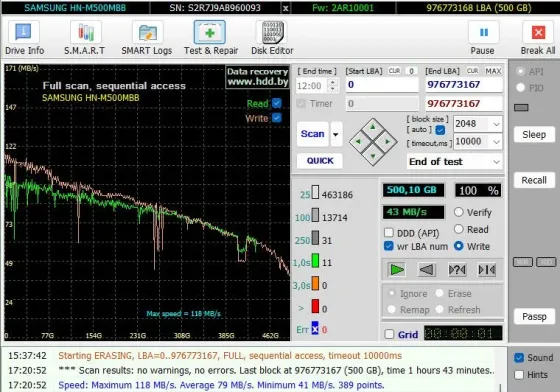Toggle the wr LBA num checkbox
The width and height of the screenshot is (560, 392).
pos(389,246)
